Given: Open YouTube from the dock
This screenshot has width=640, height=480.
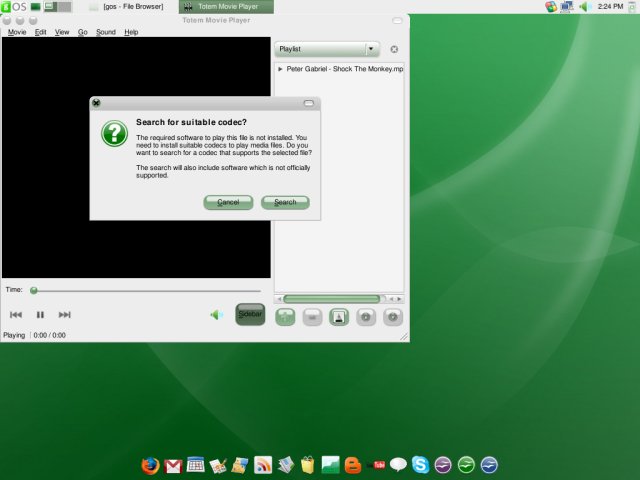Looking at the screenshot, I should point(376,465).
